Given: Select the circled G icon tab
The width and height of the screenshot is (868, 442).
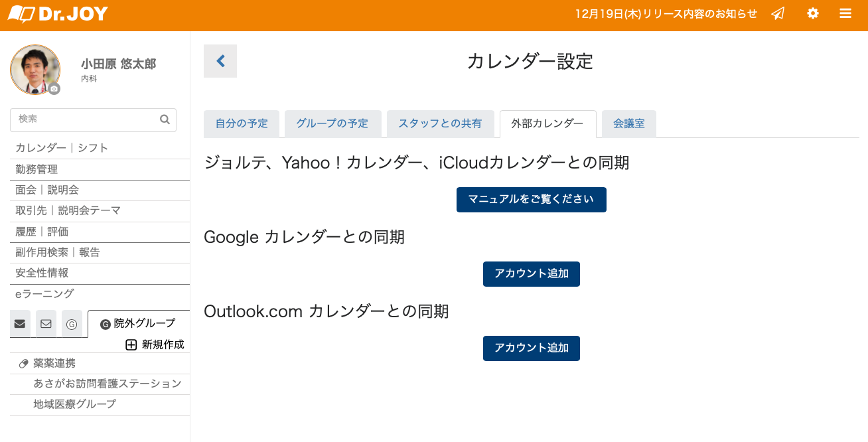Looking at the screenshot, I should [x=72, y=324].
